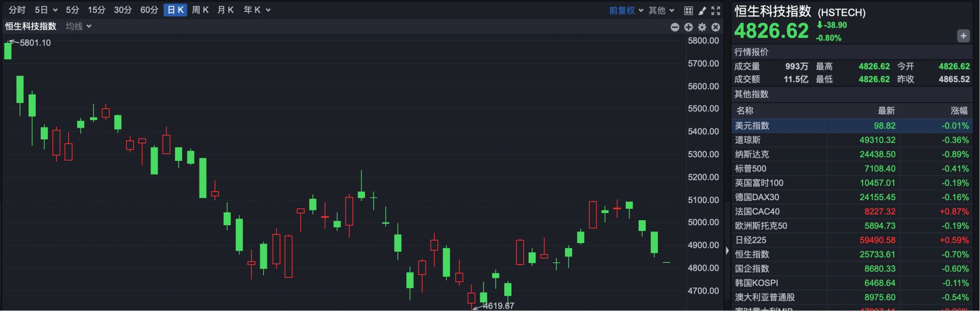Click the 涨幅 column header
Viewport: 980px width, 311px height.
(x=959, y=111)
